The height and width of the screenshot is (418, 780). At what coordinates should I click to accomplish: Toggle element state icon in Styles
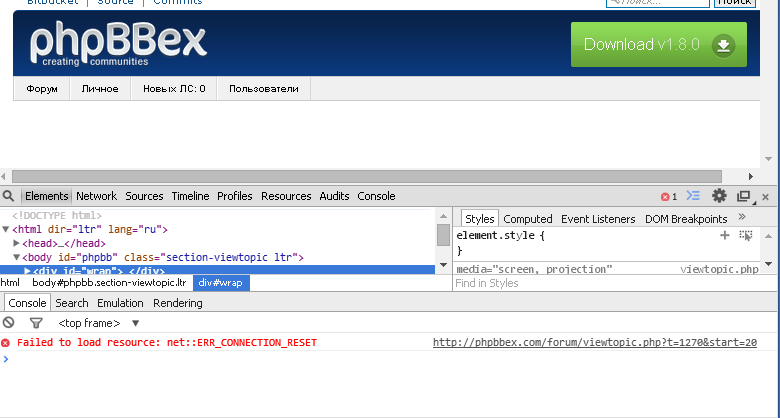(x=745, y=235)
